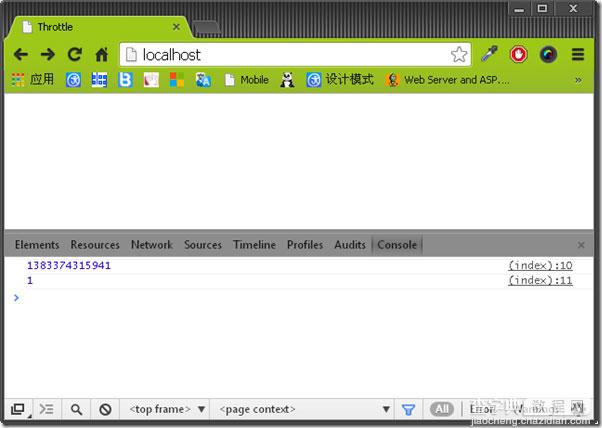Screen dimensions: 602x428
Task: Select the Throttle browser tab
Action: [98, 27]
